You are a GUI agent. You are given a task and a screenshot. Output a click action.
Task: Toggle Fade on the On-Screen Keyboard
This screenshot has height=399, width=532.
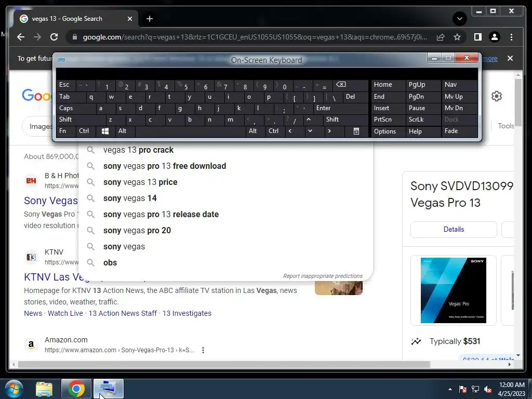click(459, 131)
